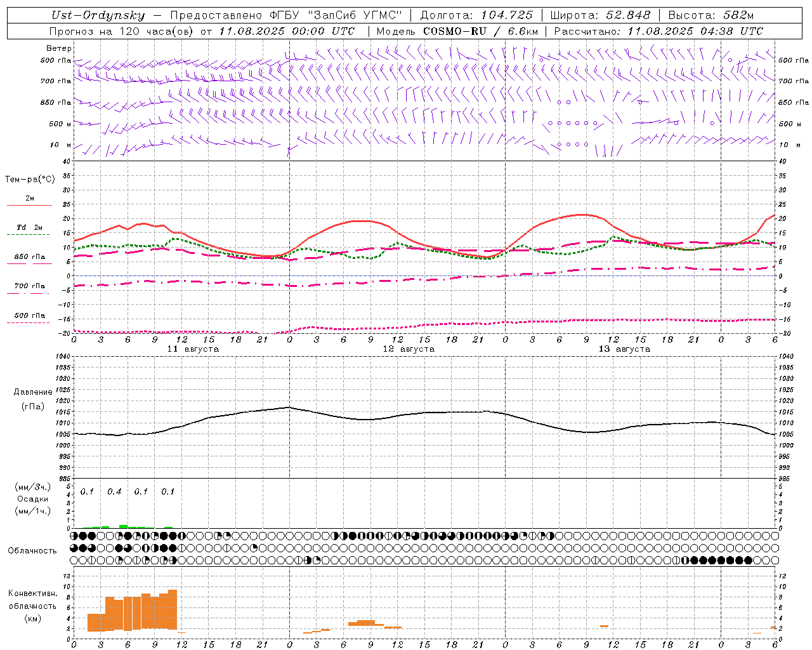The height and width of the screenshot is (650, 812).
Task: Click the "Осадки" precipitation label
Action: [x=33, y=499]
